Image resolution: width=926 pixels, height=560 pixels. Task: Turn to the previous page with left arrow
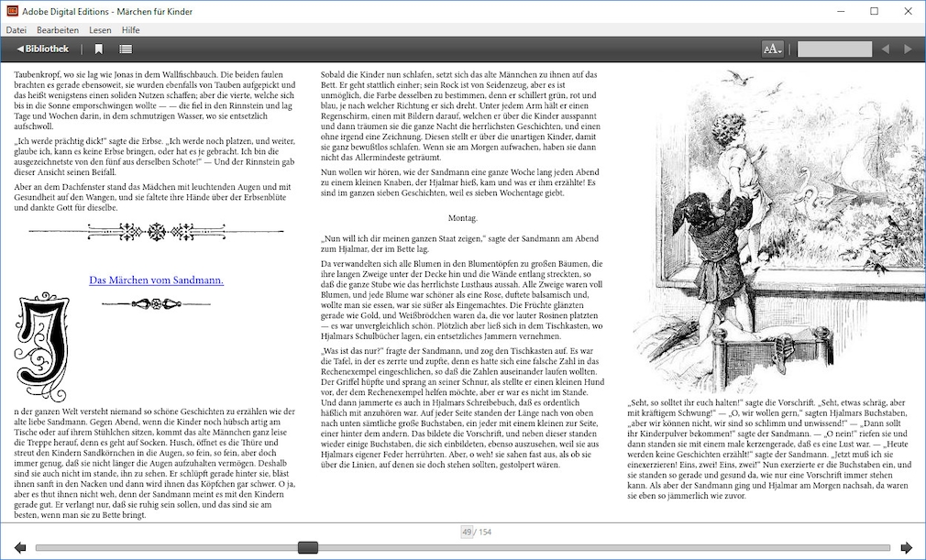(19, 548)
